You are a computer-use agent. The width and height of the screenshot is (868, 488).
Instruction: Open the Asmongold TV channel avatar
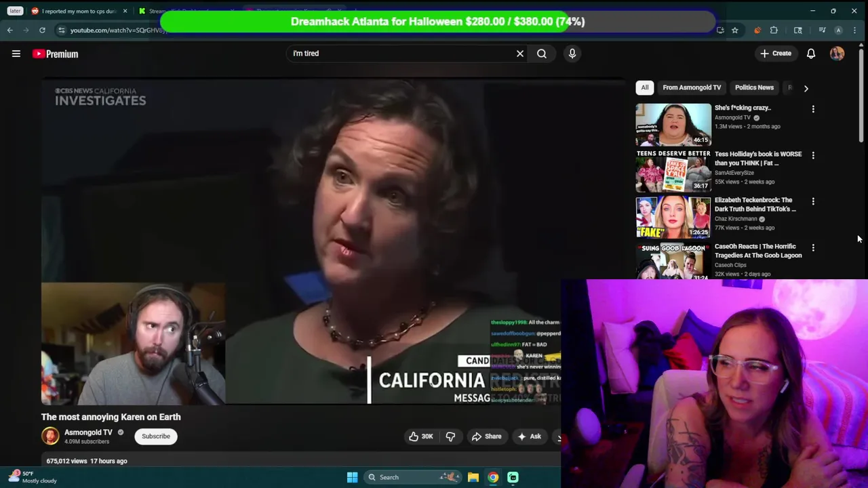[50, 436]
